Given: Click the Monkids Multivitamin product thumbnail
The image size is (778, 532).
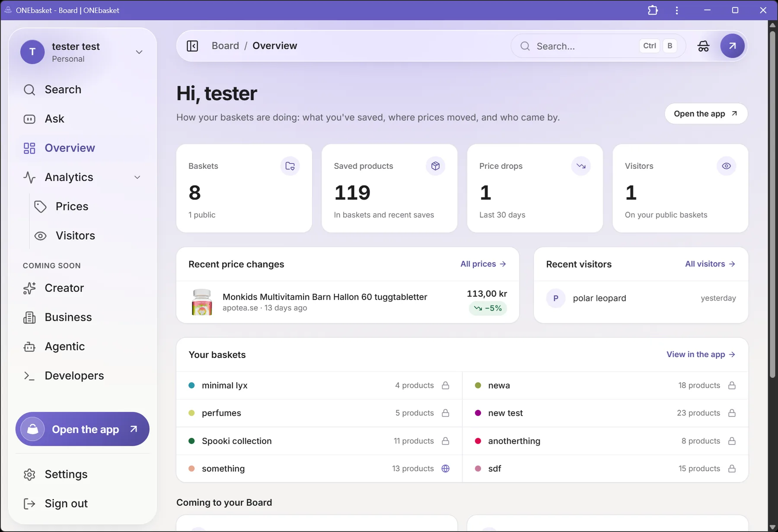Looking at the screenshot, I should [202, 302].
